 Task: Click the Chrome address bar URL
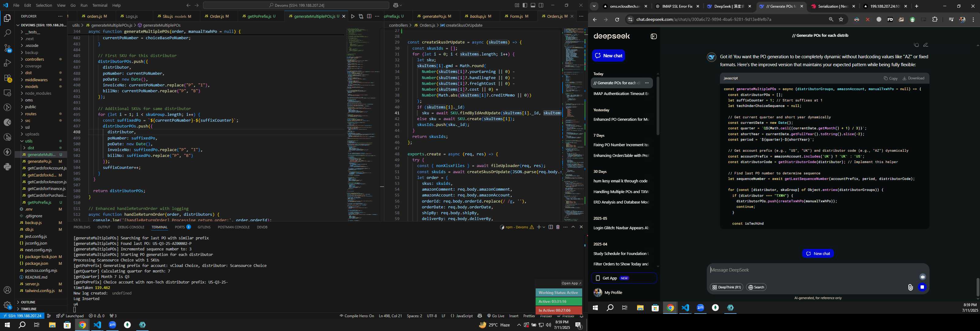click(703, 19)
